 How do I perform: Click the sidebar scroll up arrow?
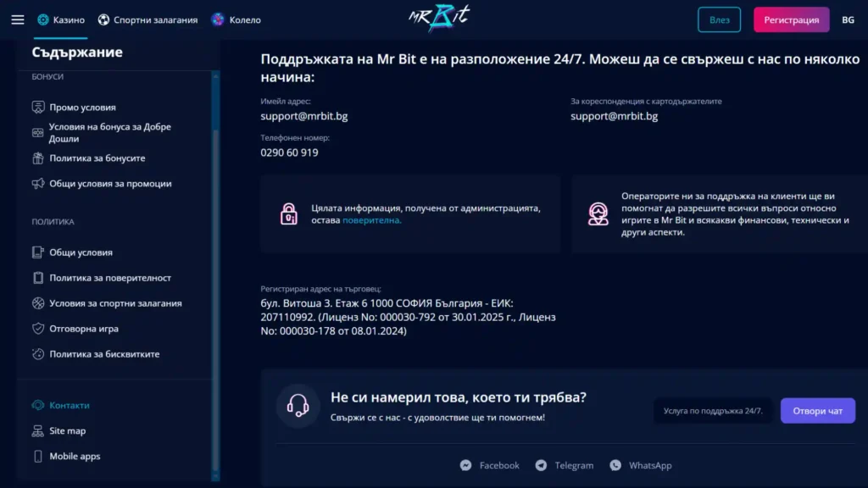(216, 75)
